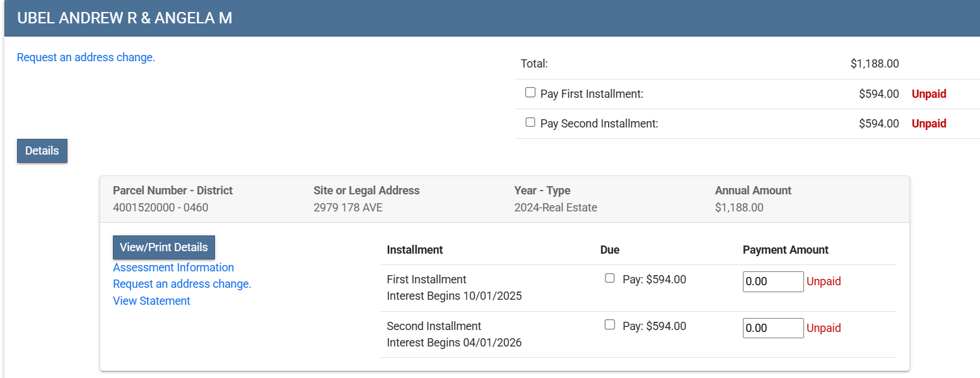Check the Pay First Installment summary checkbox
The width and height of the screenshot is (980, 378).
(530, 93)
